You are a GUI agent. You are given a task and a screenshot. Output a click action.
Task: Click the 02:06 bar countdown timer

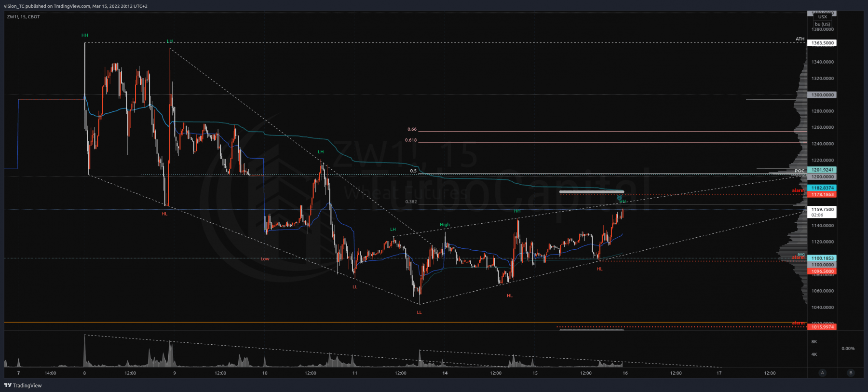pyautogui.click(x=817, y=215)
